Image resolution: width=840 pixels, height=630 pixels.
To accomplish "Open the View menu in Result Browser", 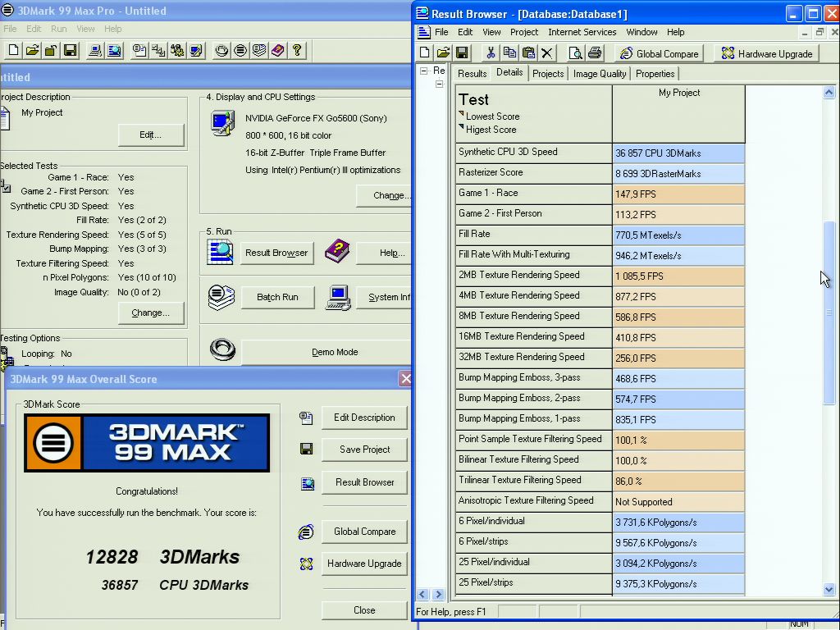I will tap(491, 32).
